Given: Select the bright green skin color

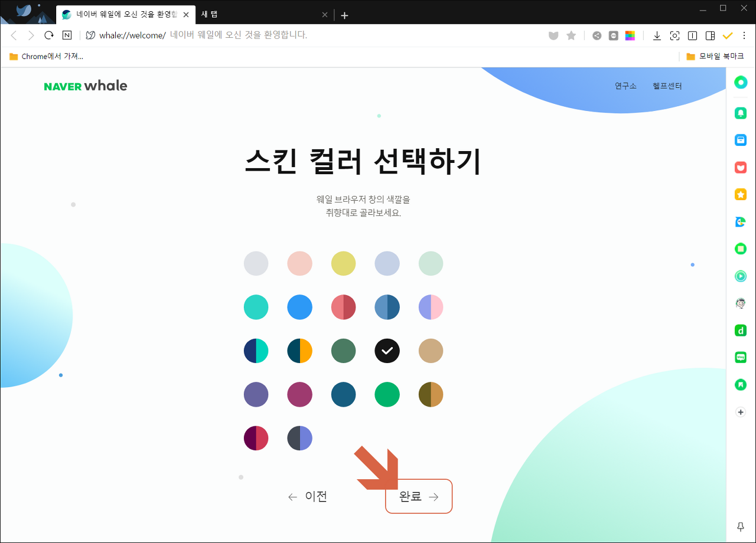Looking at the screenshot, I should point(387,394).
